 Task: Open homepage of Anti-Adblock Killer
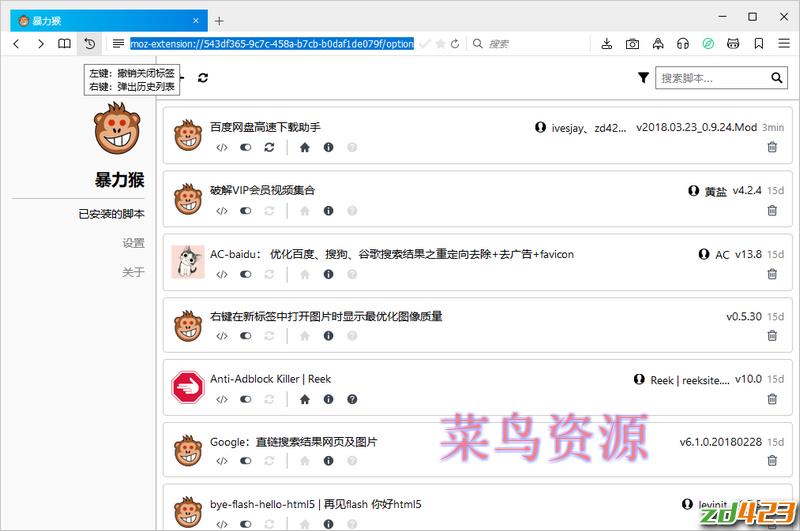[305, 399]
